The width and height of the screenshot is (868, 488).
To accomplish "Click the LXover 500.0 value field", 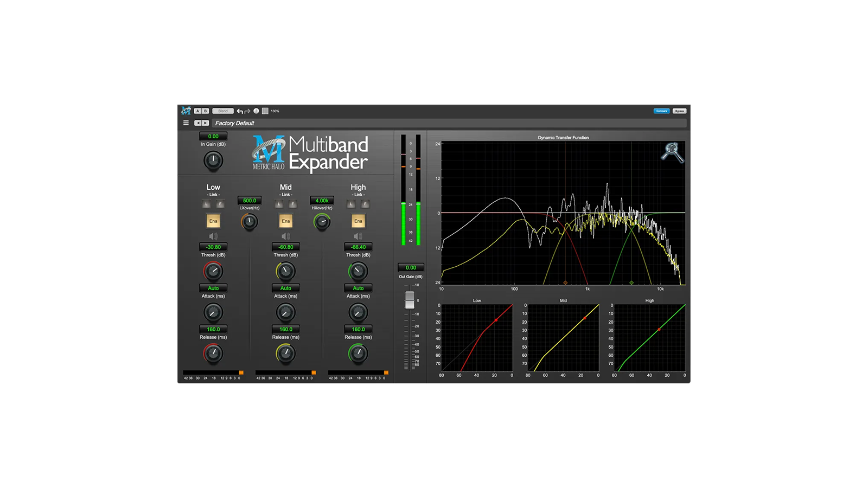I will pyautogui.click(x=250, y=200).
